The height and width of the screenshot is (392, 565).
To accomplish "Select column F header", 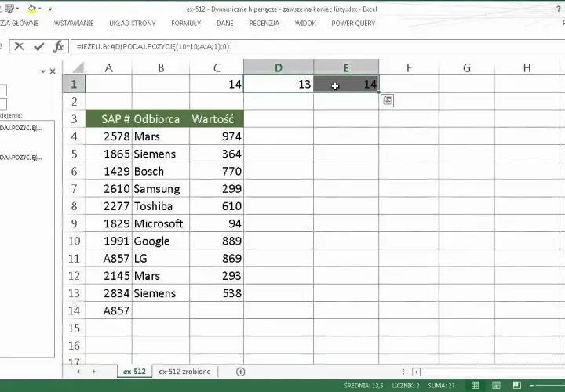I will (409, 67).
